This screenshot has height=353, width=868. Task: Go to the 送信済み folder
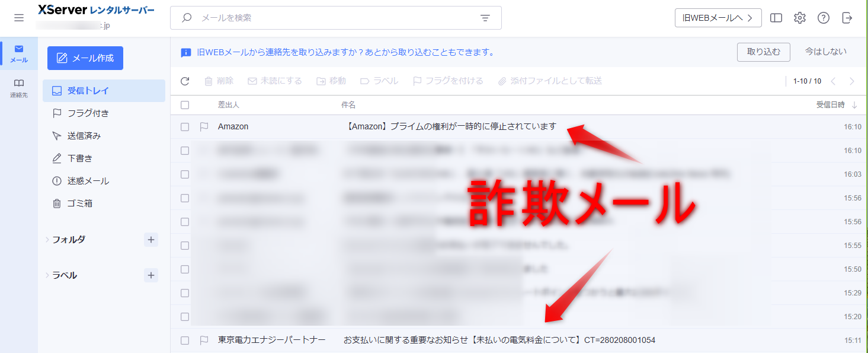coord(84,136)
